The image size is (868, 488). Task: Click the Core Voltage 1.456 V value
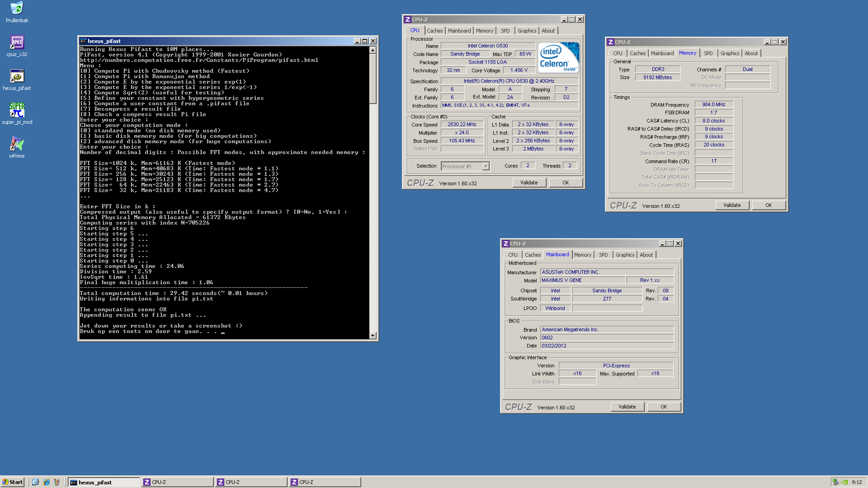[x=519, y=70]
